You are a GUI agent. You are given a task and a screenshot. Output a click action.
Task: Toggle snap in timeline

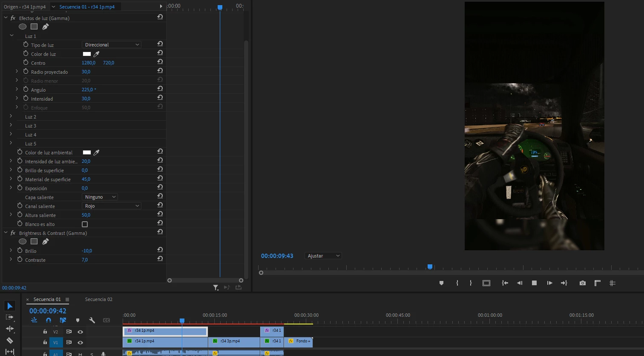(49, 320)
